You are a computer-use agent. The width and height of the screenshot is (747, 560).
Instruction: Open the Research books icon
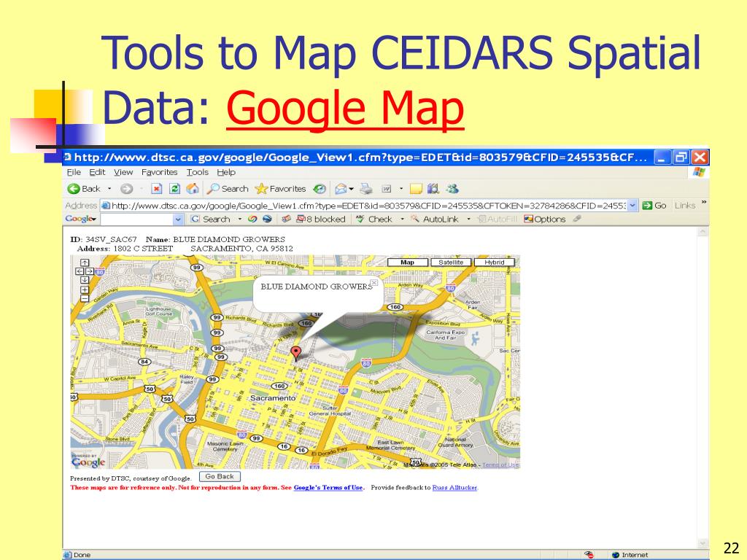coord(433,189)
